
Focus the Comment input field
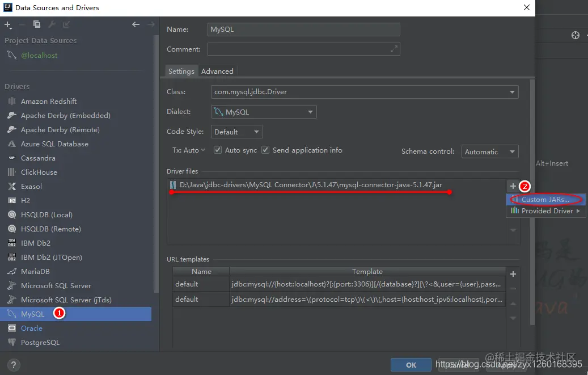(x=303, y=49)
